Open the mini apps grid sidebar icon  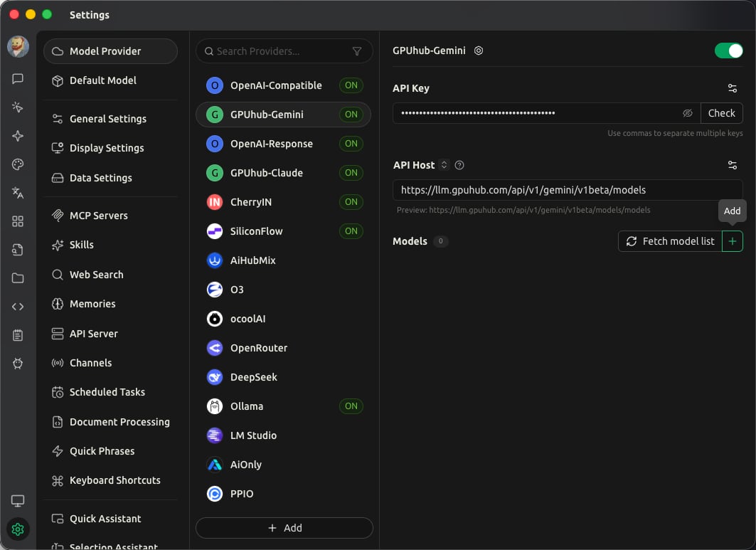pyautogui.click(x=18, y=221)
